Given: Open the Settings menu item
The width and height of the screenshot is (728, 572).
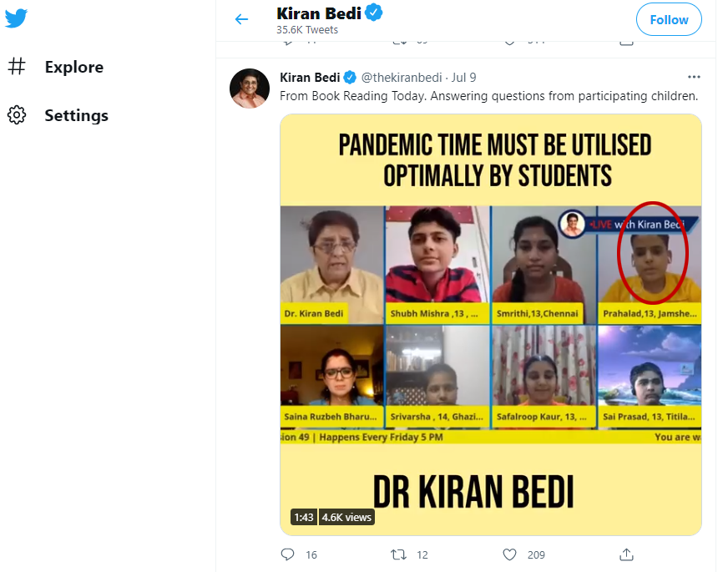Looking at the screenshot, I should [76, 116].
